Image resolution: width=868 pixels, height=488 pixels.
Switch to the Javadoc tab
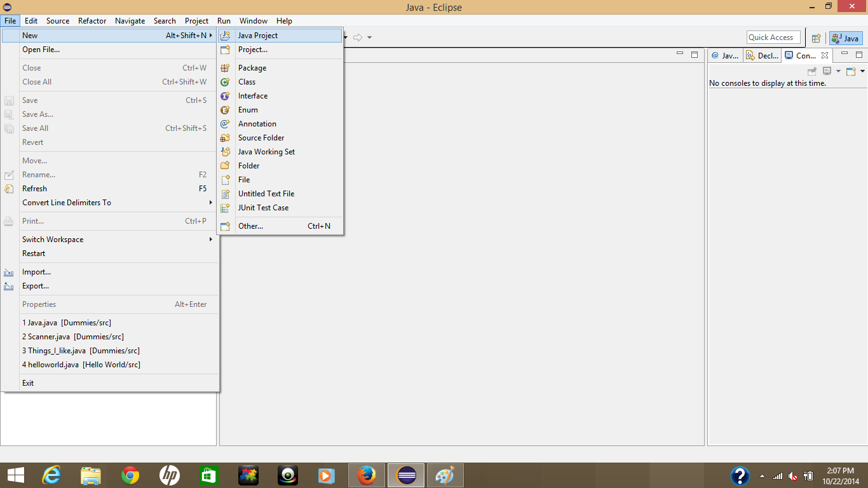(x=725, y=55)
